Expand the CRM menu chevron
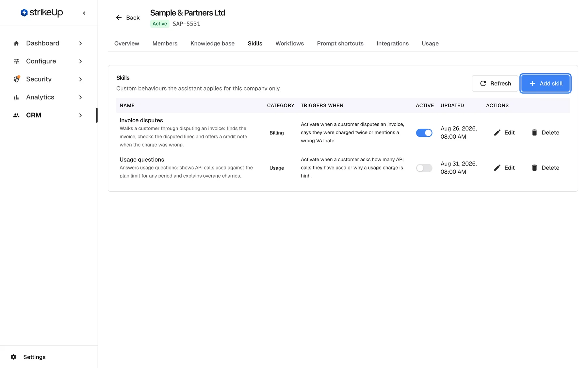This screenshot has height=368, width=588. tap(80, 115)
